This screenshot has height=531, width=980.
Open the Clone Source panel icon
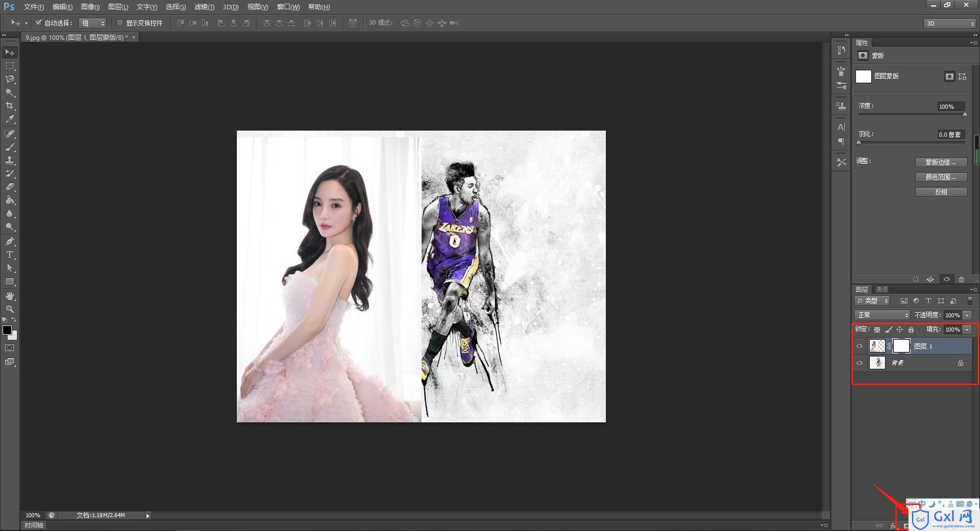841,106
